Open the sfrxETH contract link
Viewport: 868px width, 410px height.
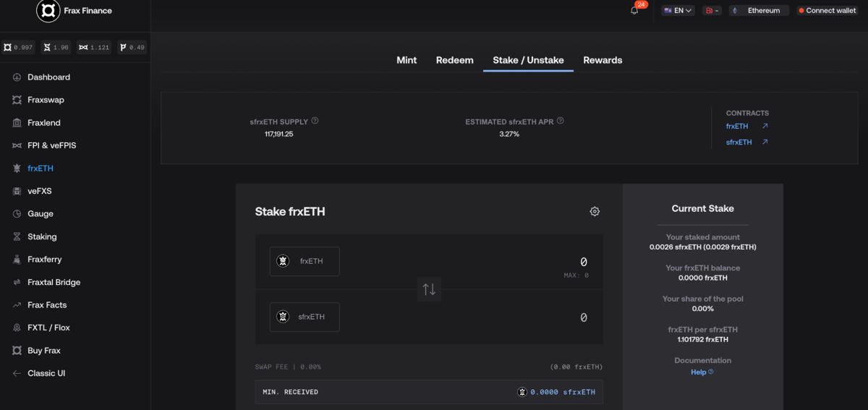point(739,142)
